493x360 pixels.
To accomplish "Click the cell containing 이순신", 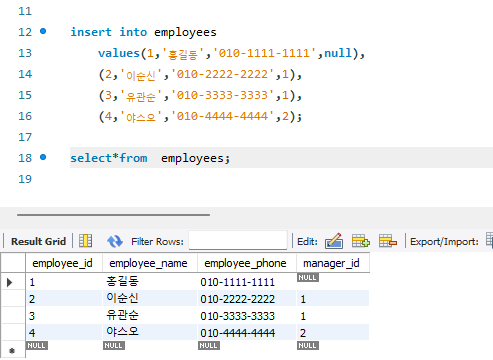I will click(x=149, y=298).
